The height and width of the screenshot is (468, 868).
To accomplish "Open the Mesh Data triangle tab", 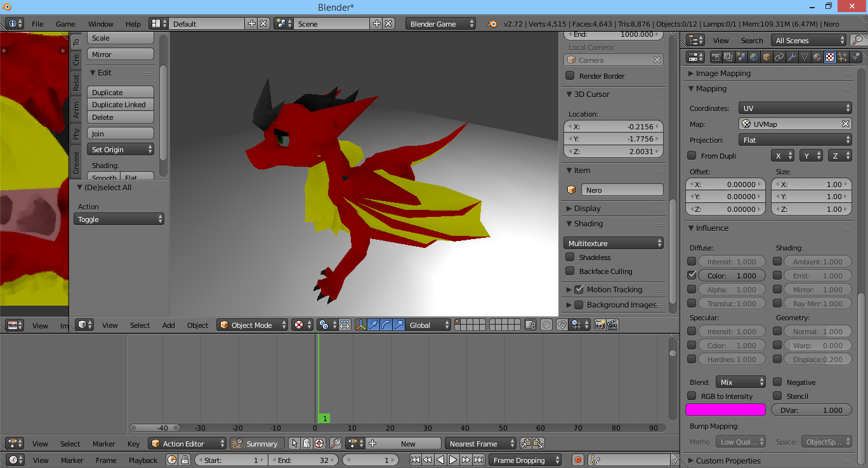I will pyautogui.click(x=805, y=57).
